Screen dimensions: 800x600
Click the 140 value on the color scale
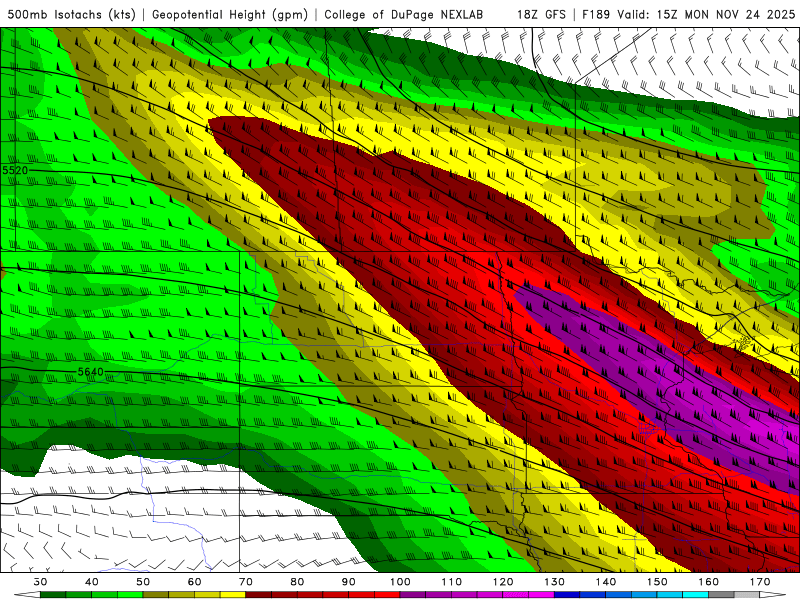pos(606,582)
